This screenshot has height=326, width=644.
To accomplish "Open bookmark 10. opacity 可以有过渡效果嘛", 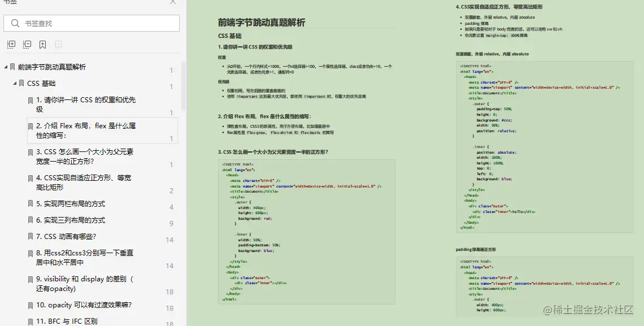I will (84, 305).
